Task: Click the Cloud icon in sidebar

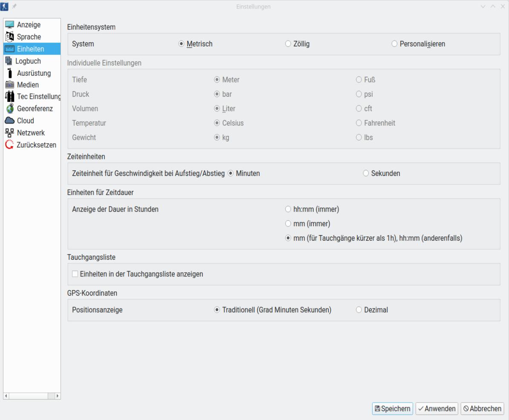Action: coord(9,121)
